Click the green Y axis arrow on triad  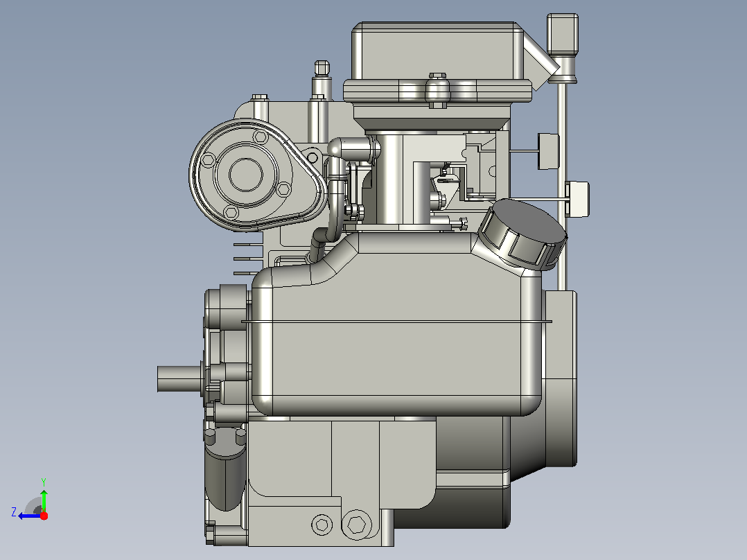44,500
